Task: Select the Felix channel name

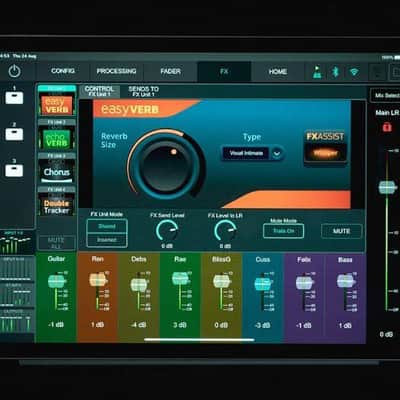Action: [x=304, y=260]
